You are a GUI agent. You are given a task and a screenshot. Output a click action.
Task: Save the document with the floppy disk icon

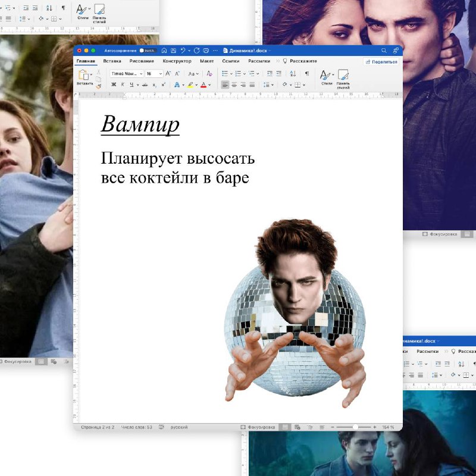[173, 51]
